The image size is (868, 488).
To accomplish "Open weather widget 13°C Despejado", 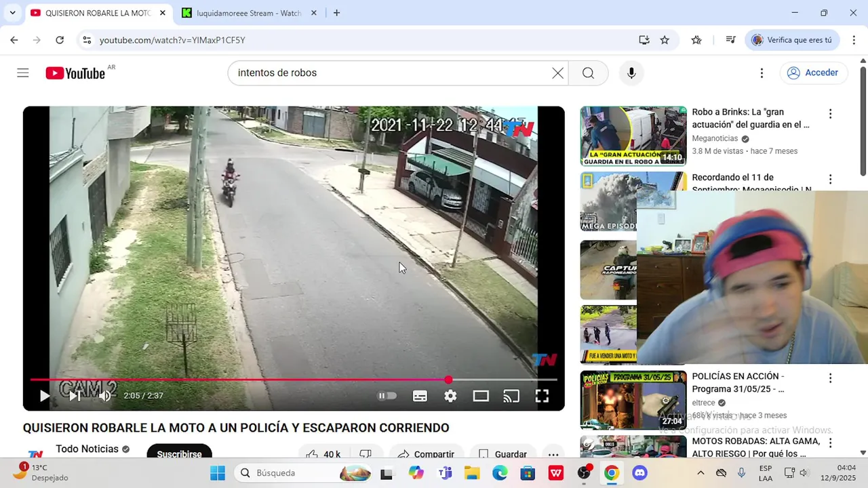I will click(42, 472).
